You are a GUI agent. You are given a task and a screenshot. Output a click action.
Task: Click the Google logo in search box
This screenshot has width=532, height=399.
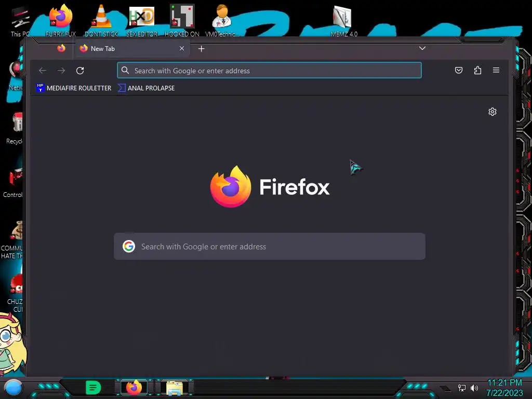coord(129,246)
